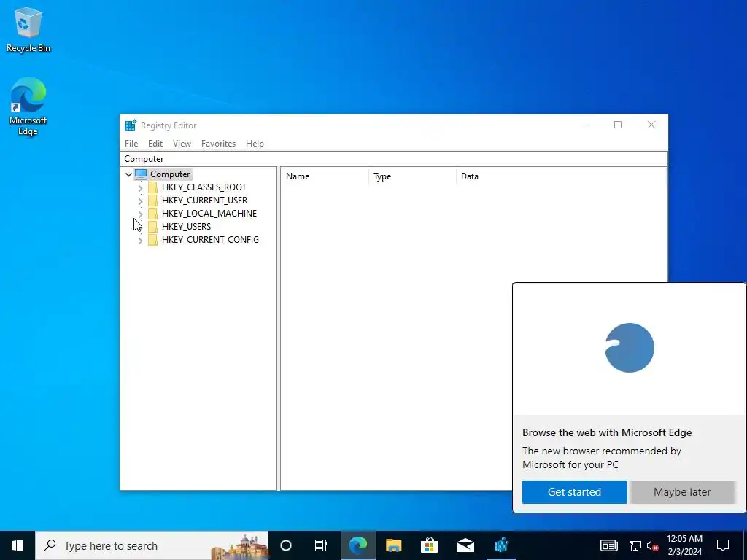Expand the HKEY_CURRENT_CONFIG key
The height and width of the screenshot is (560, 747).
tap(141, 241)
